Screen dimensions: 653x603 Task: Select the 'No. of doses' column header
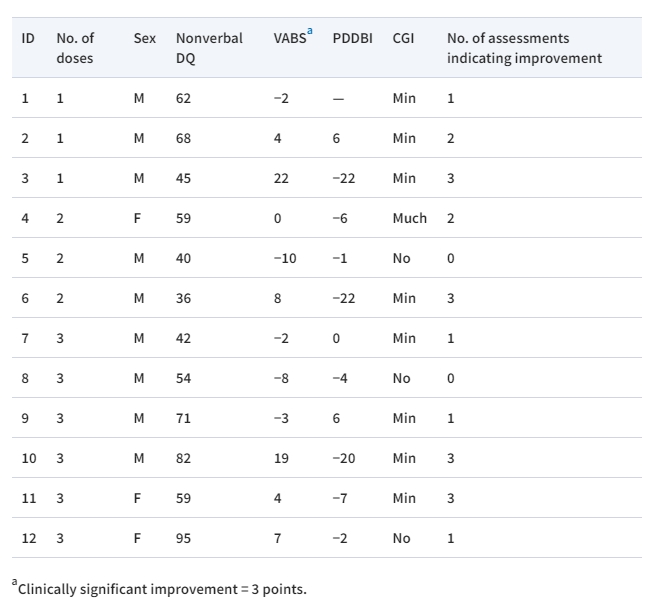coord(75,48)
